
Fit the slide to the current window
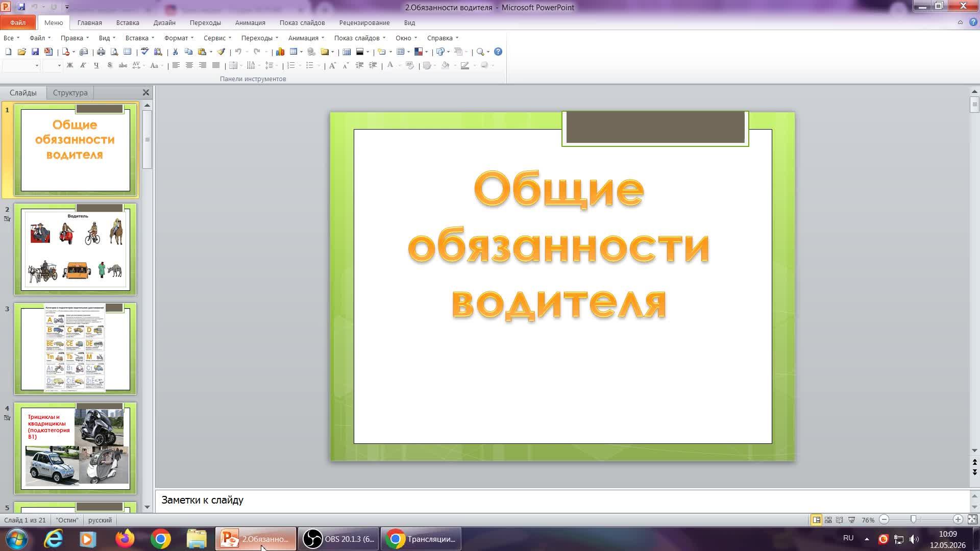tap(972, 520)
